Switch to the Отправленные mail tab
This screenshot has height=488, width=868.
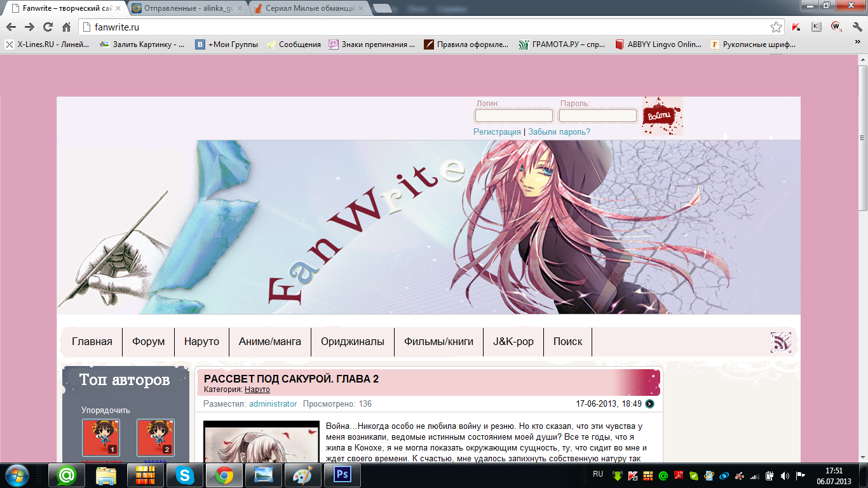tap(187, 9)
